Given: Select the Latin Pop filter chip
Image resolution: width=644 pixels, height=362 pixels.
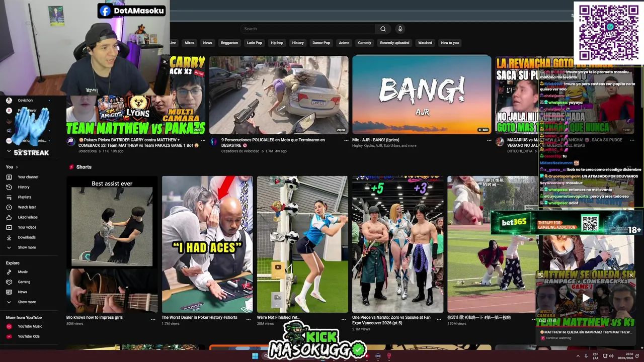Looking at the screenshot, I should pyautogui.click(x=255, y=43).
